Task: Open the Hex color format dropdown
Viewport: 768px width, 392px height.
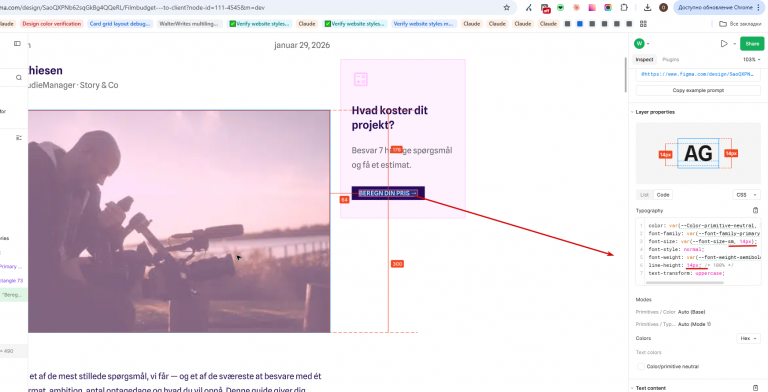Action: coord(748,339)
